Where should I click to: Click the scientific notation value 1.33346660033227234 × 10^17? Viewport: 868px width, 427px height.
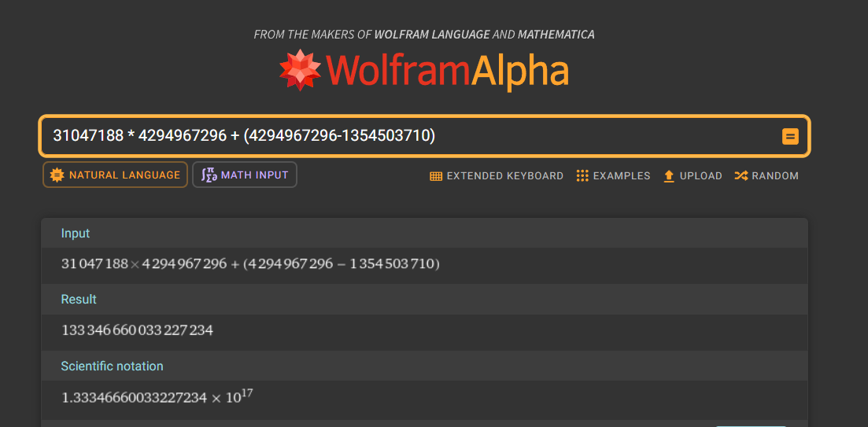157,396
